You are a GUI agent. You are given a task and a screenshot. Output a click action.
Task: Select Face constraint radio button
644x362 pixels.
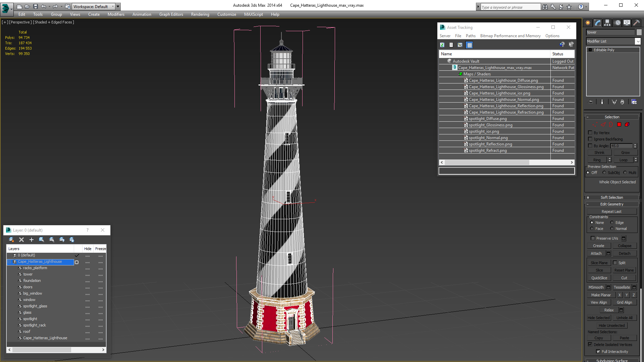tap(592, 229)
